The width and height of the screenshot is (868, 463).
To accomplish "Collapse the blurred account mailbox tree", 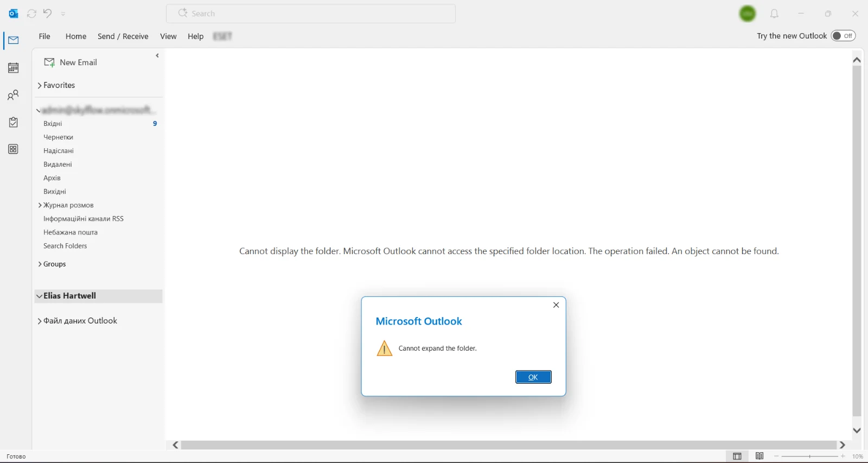I will point(39,110).
